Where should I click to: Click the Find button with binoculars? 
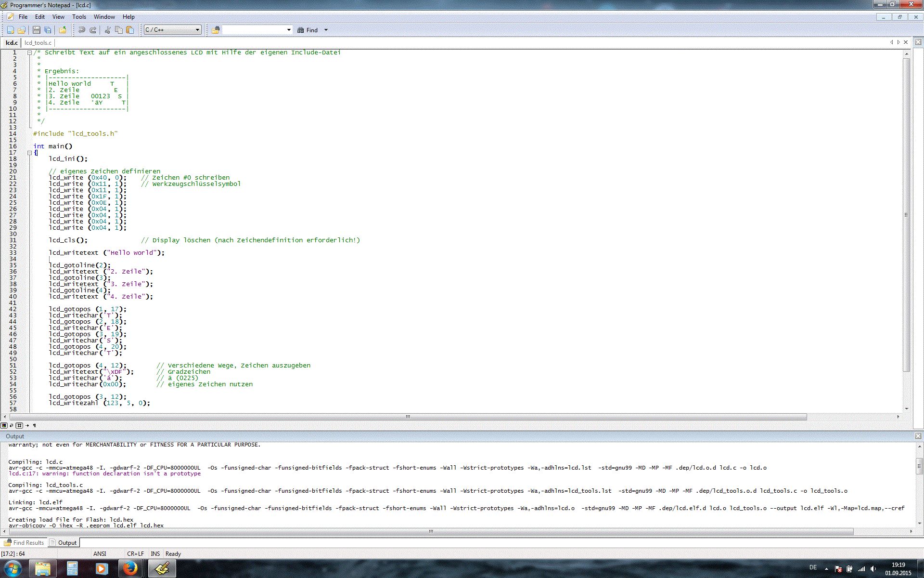point(308,30)
